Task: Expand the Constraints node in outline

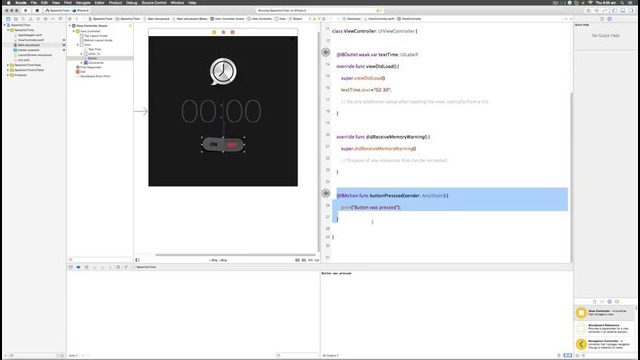Action: (x=82, y=63)
